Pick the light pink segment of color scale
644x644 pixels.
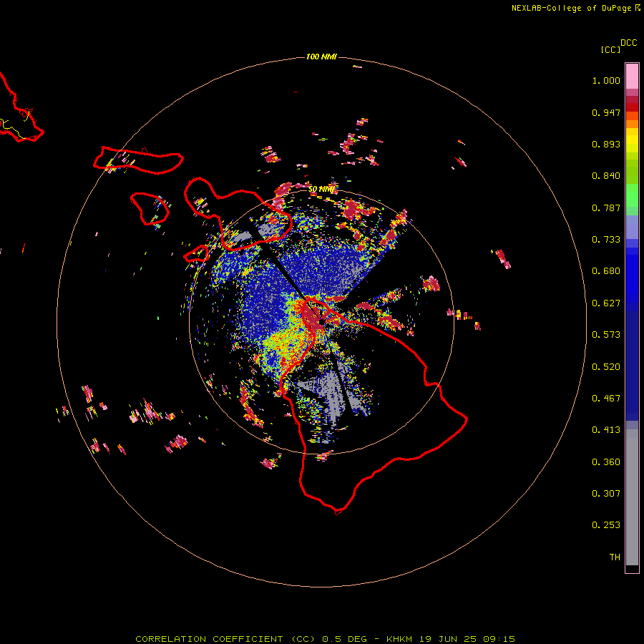pyautogui.click(x=632, y=77)
